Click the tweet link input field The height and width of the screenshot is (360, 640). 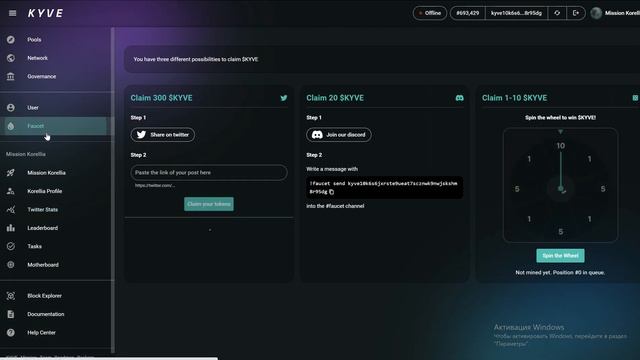209,173
